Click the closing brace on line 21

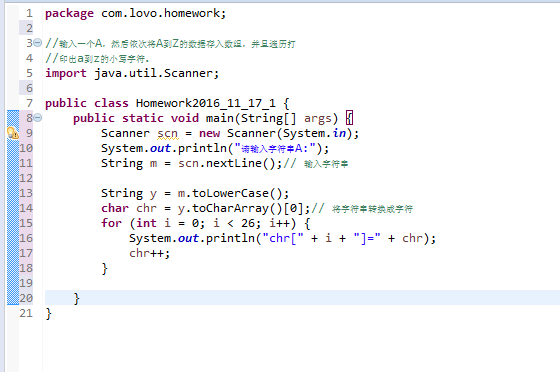tap(49, 313)
